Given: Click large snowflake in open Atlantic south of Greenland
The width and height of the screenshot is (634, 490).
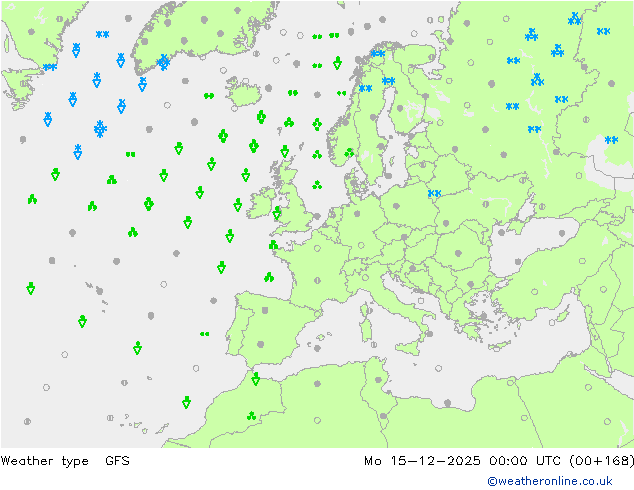Looking at the screenshot, I should 100,129.
